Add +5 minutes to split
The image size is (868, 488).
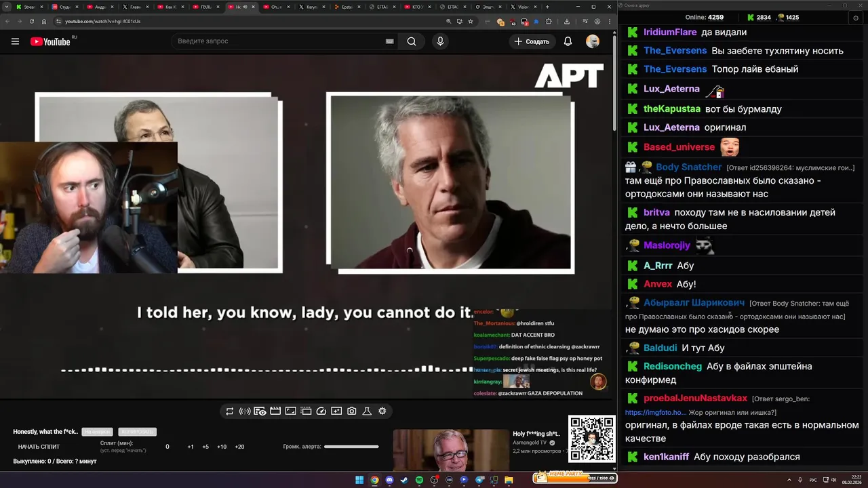205,447
